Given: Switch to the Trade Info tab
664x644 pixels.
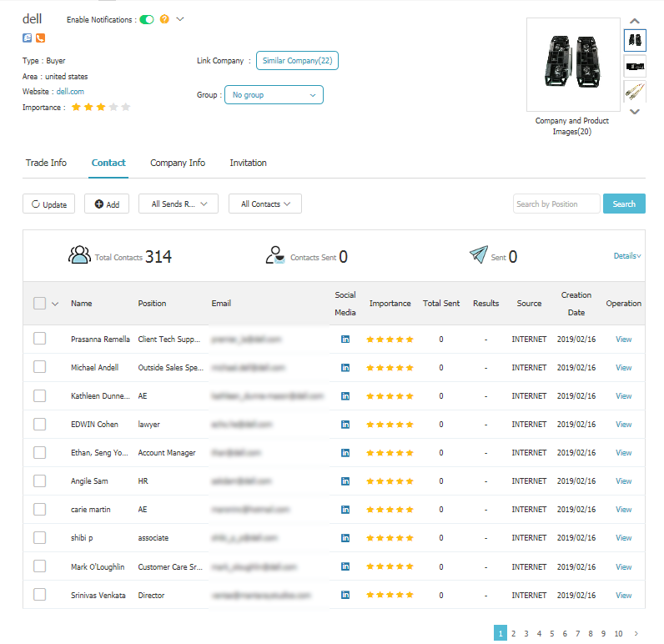Looking at the screenshot, I should [x=46, y=163].
